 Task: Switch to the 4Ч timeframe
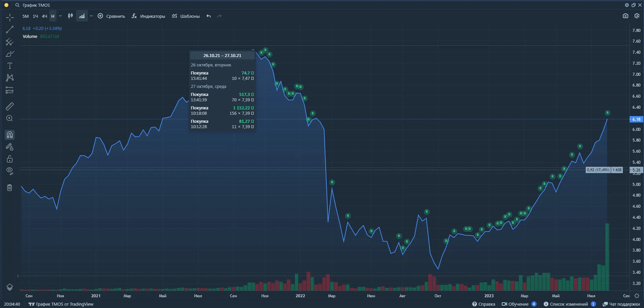(x=44, y=16)
